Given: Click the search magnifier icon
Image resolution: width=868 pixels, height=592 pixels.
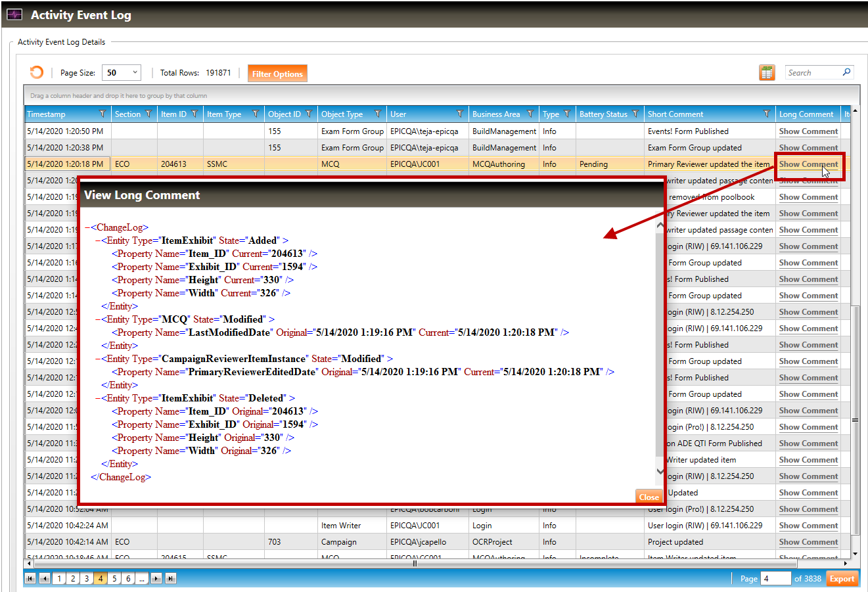Looking at the screenshot, I should pyautogui.click(x=846, y=72).
